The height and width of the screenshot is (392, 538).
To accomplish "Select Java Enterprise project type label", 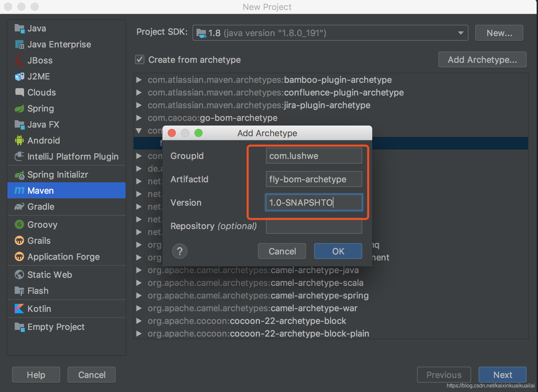I will click(x=59, y=44).
